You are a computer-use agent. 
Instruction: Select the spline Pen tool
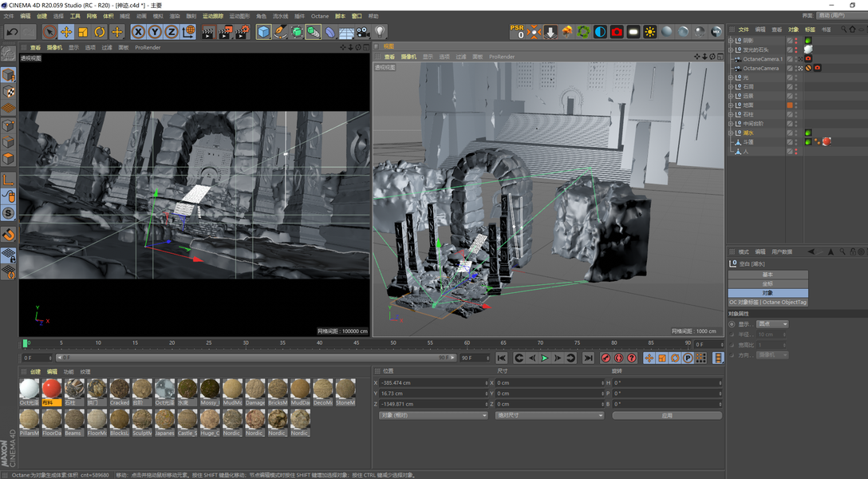[x=280, y=32]
